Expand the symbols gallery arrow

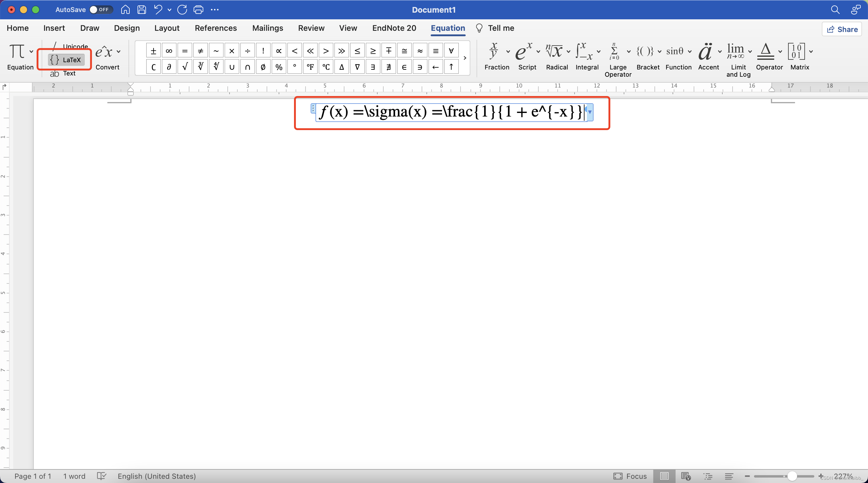(x=465, y=58)
